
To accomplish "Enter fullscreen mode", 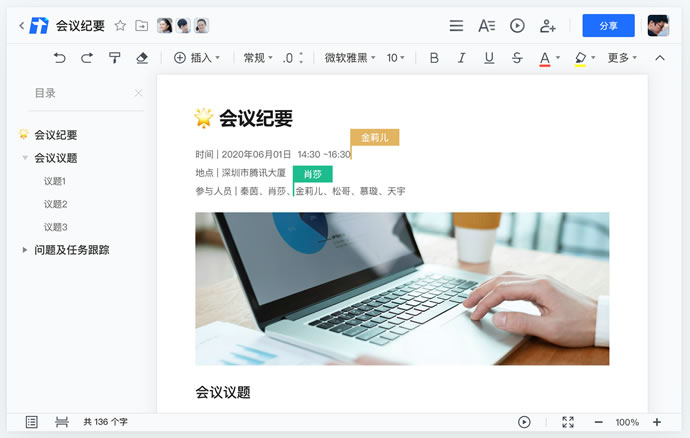I will tap(568, 422).
